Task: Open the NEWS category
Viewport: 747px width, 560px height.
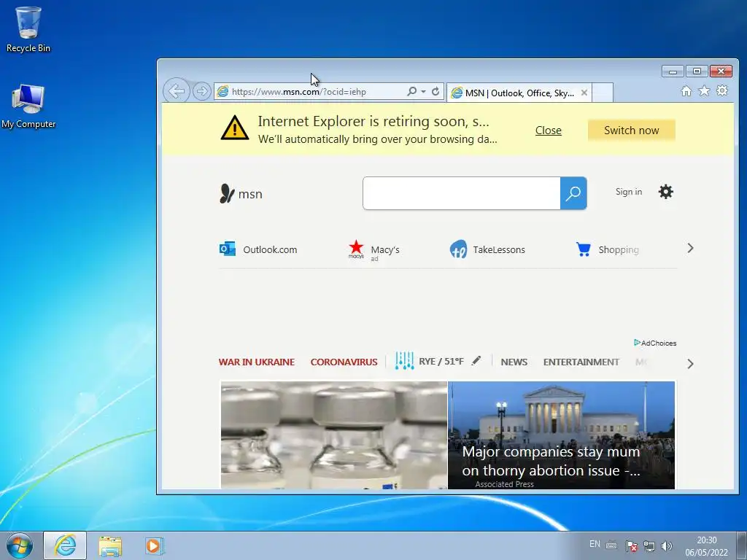Action: pyautogui.click(x=514, y=362)
